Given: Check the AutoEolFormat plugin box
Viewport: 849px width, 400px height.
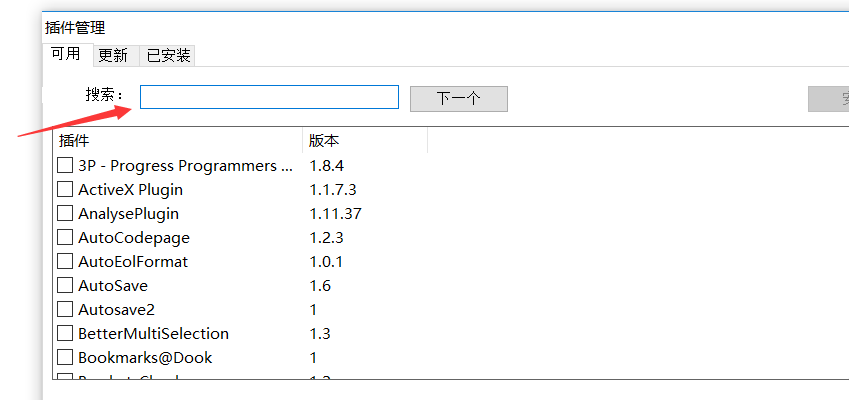Looking at the screenshot, I should point(65,262).
